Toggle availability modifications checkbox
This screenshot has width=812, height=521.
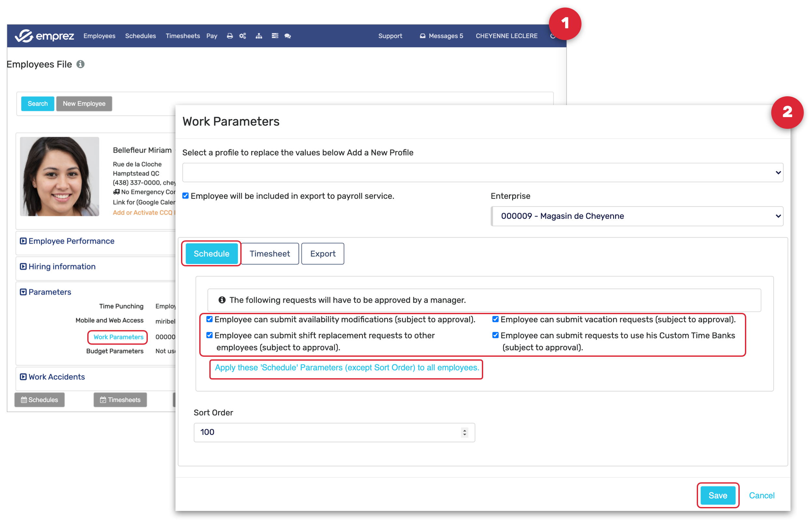tap(210, 320)
